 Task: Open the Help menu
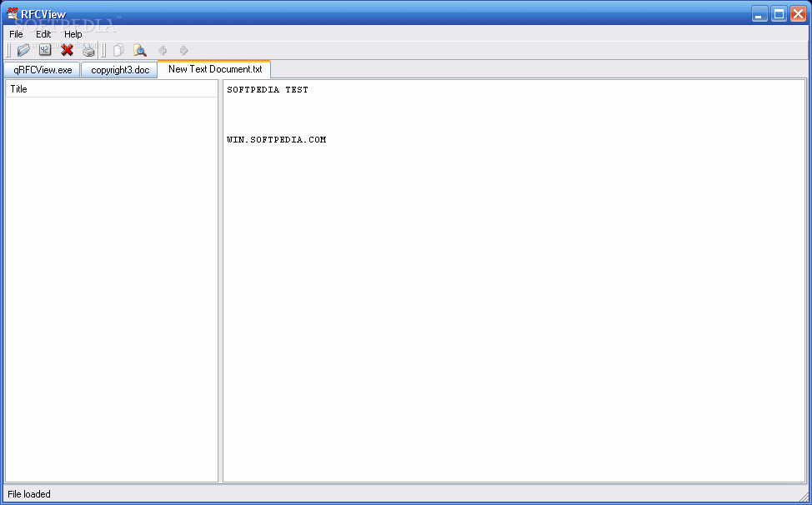pyautogui.click(x=73, y=34)
